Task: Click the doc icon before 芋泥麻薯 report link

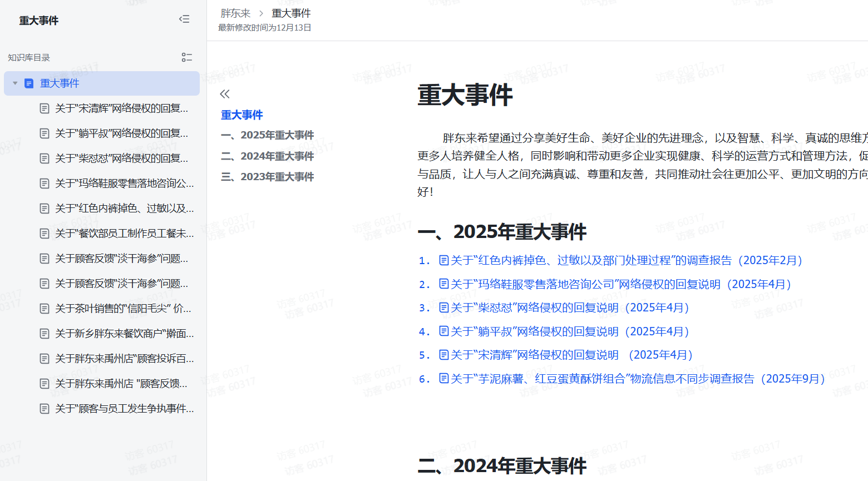Action: 444,379
